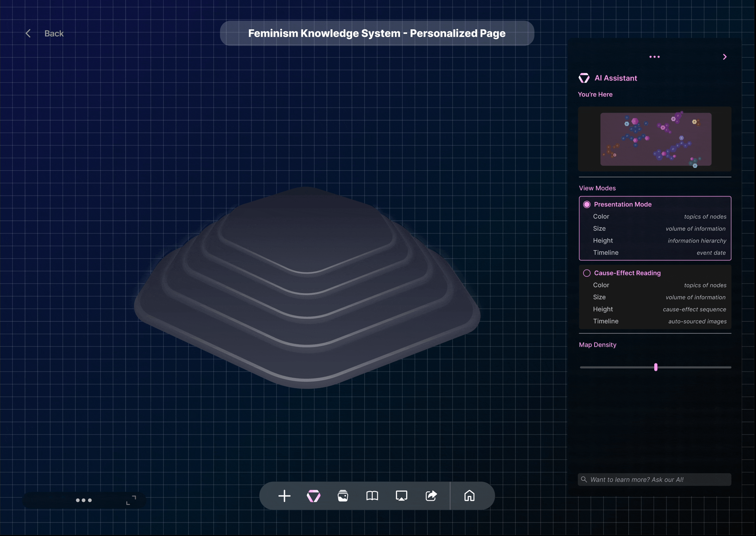Viewport: 756px width, 536px height.
Task: Click the You're Here label
Action: click(x=595, y=94)
